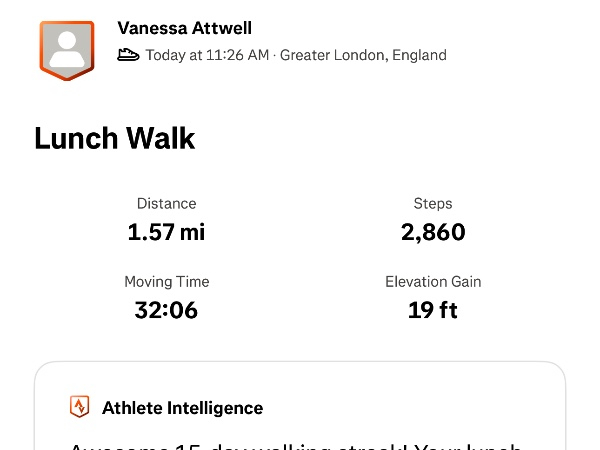
Task: Click the 1.57 mi distance value
Action: [x=166, y=232]
